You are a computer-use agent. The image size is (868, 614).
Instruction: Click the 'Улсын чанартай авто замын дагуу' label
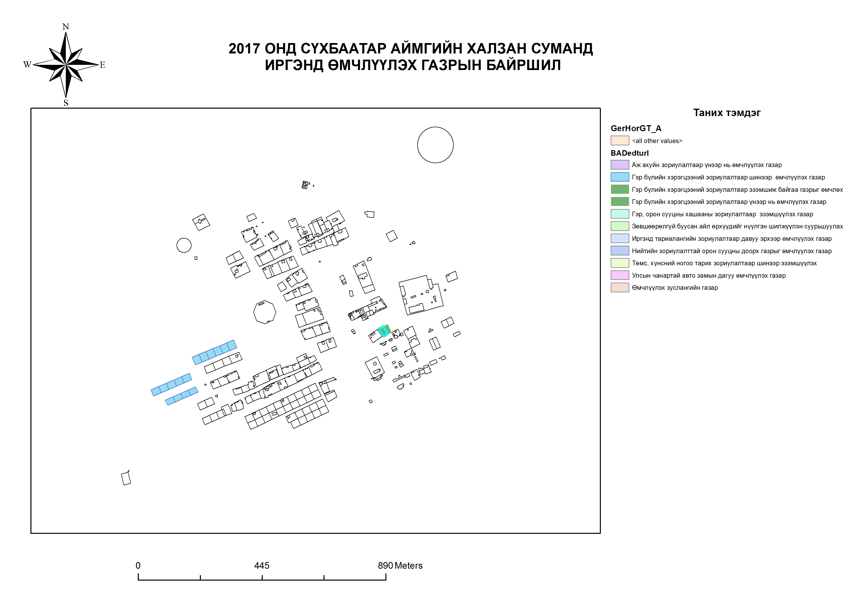(708, 275)
